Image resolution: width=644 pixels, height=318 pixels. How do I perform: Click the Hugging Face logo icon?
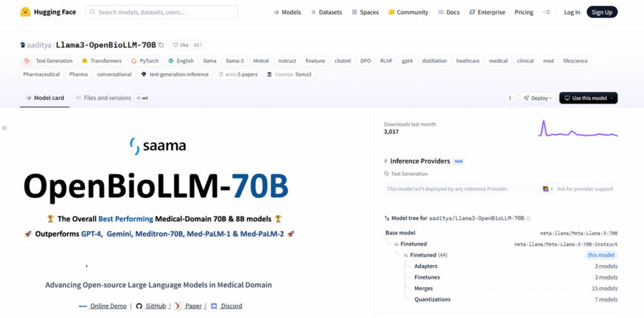tap(26, 12)
